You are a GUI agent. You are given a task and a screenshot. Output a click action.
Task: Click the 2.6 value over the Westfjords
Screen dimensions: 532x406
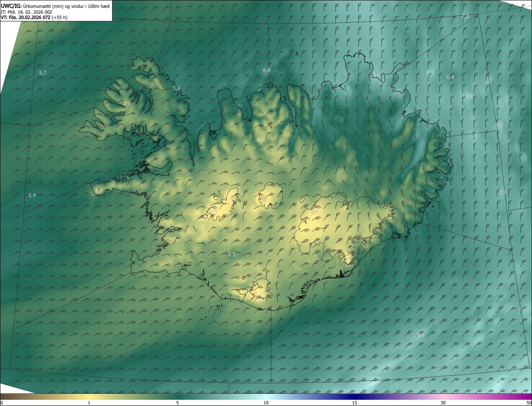(127, 103)
